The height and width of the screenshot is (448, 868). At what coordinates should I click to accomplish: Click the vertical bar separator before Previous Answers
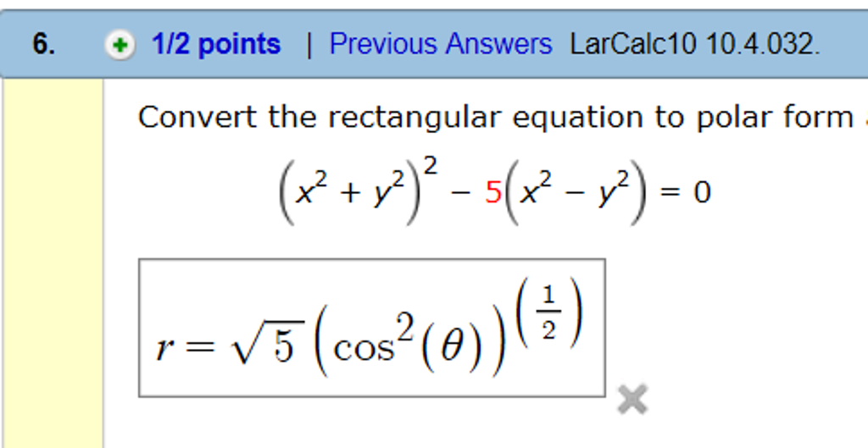pyautogui.click(x=309, y=45)
